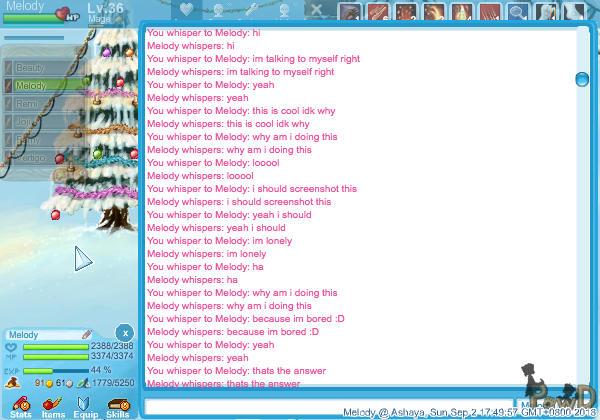
Task: Open the heart friends tab
Action: pyautogui.click(x=186, y=11)
